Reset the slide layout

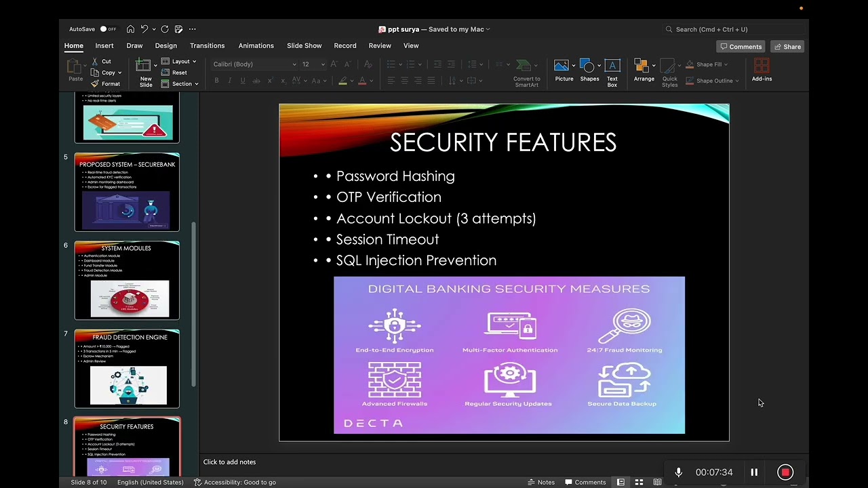(174, 73)
